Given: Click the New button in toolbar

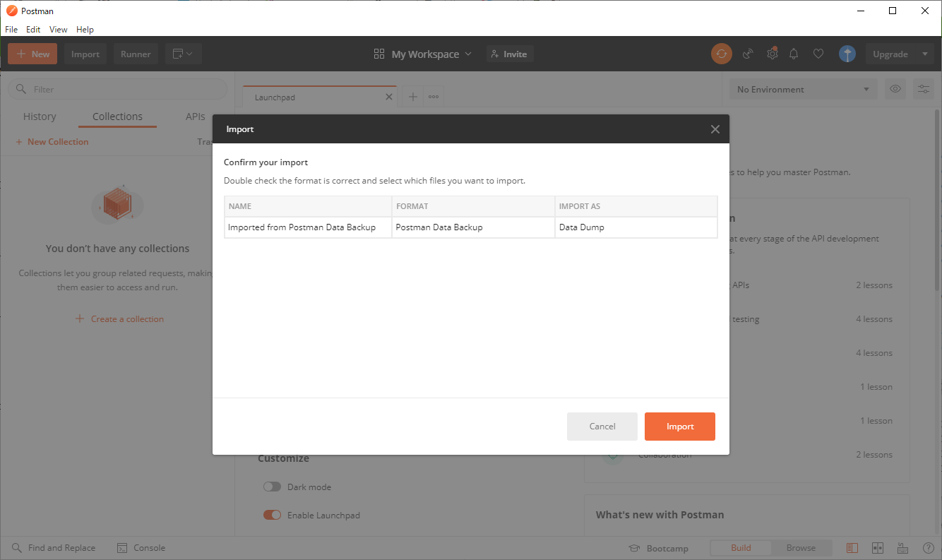Looking at the screenshot, I should pos(32,54).
